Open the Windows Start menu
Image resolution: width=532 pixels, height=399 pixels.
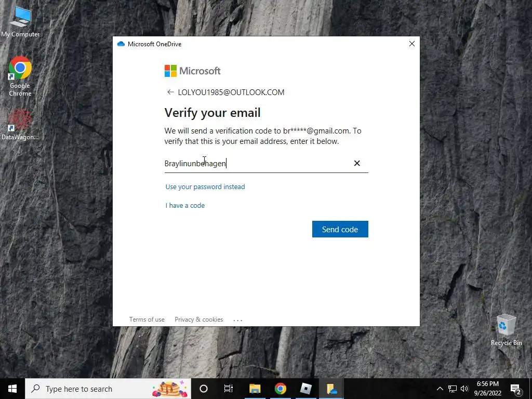(x=12, y=389)
